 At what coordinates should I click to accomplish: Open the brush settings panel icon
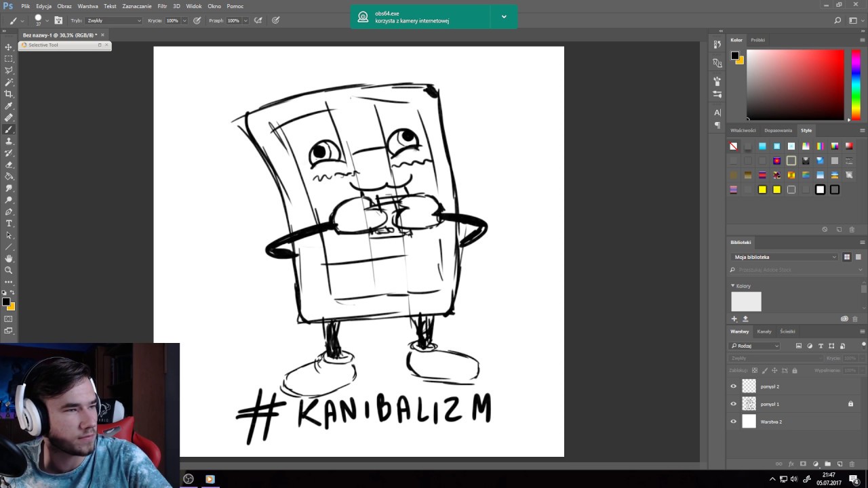tap(59, 20)
